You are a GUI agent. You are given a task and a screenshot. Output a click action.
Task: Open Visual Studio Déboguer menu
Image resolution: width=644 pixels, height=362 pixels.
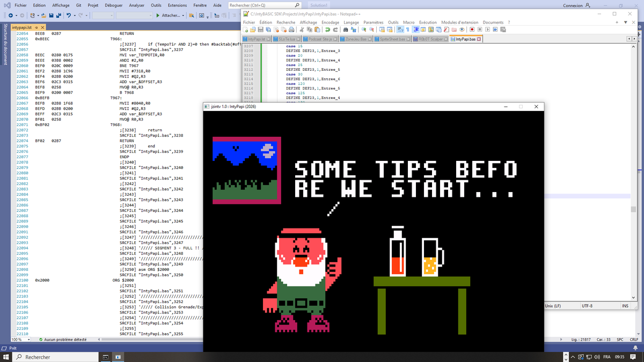pos(113,5)
